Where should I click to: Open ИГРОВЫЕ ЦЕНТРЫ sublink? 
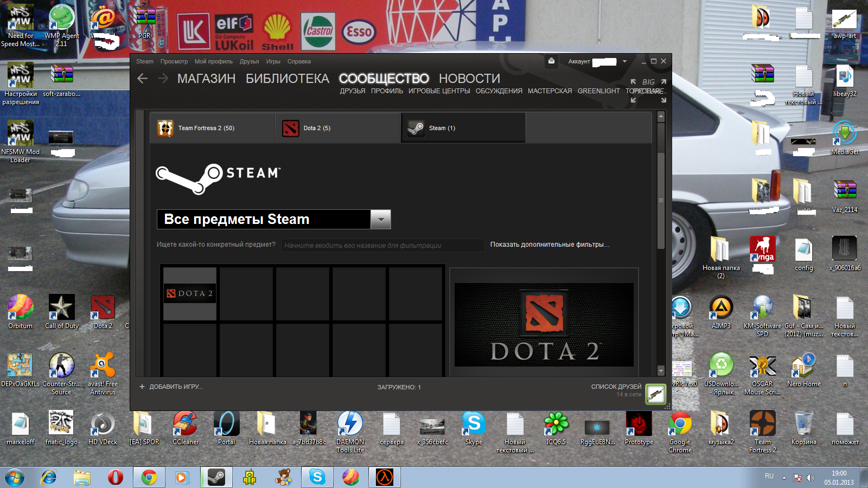point(439,91)
